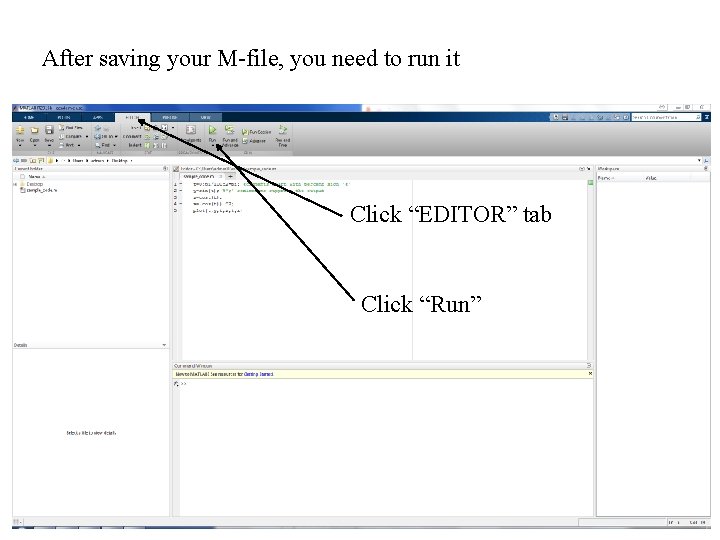This screenshot has width=720, height=540.
Task: Click Run Section in the ribbon
Action: pos(257,132)
